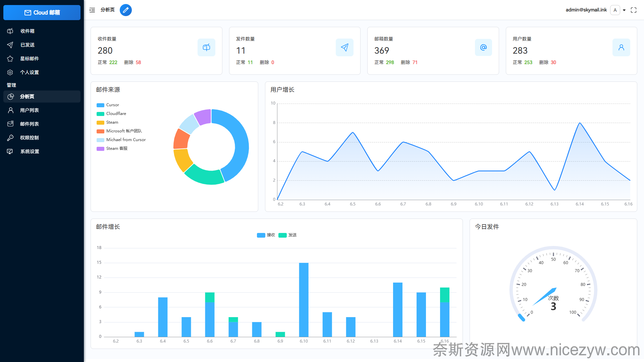The width and height of the screenshot is (644, 362).
Task: Click the Cloud 邮箱 logo
Action: click(x=42, y=13)
